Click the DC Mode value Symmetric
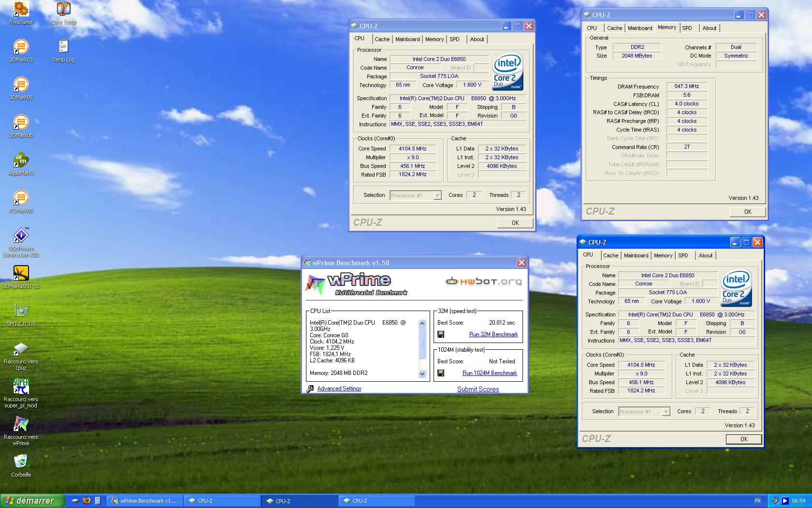 736,56
